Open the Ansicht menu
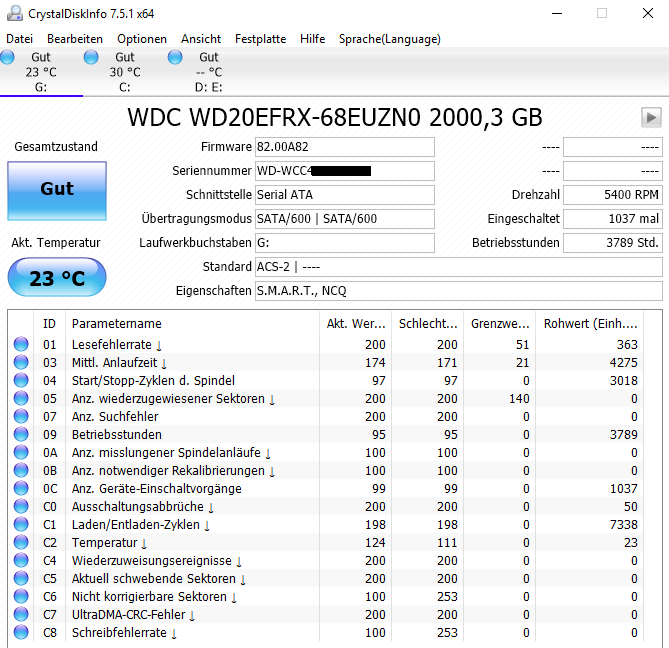 [201, 39]
